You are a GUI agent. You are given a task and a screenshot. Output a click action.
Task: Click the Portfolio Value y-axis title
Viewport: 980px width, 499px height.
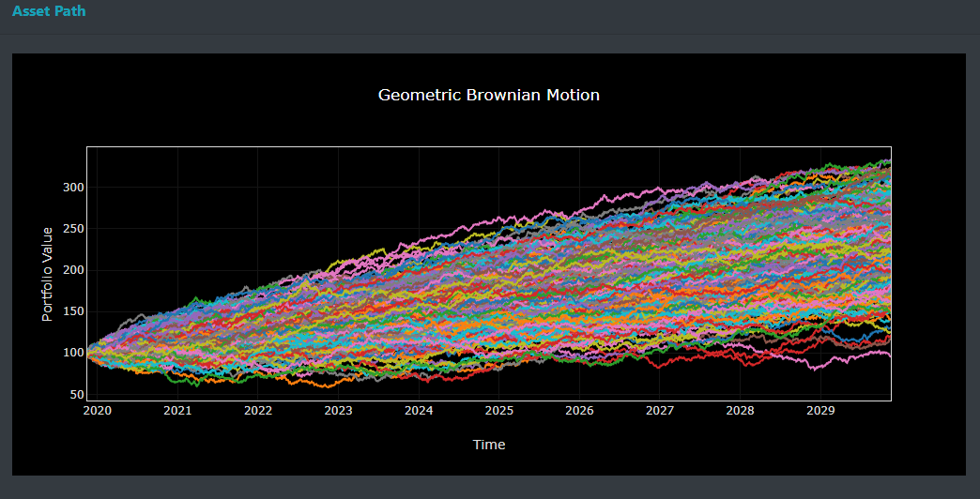pos(47,274)
